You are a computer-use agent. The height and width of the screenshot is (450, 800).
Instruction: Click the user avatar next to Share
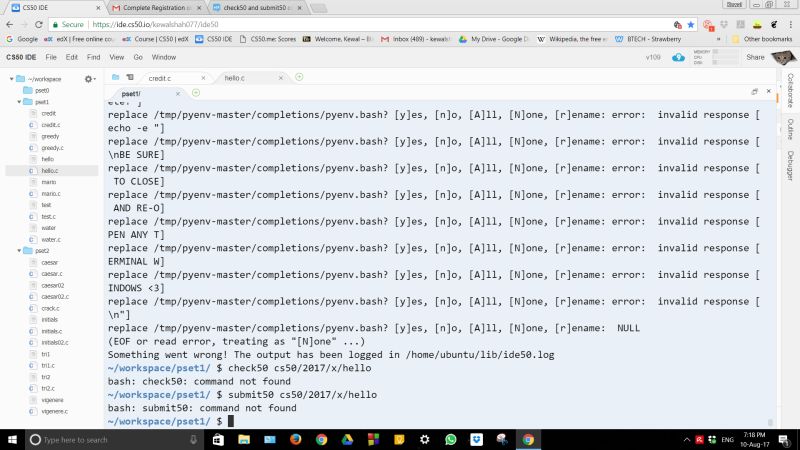coord(783,58)
